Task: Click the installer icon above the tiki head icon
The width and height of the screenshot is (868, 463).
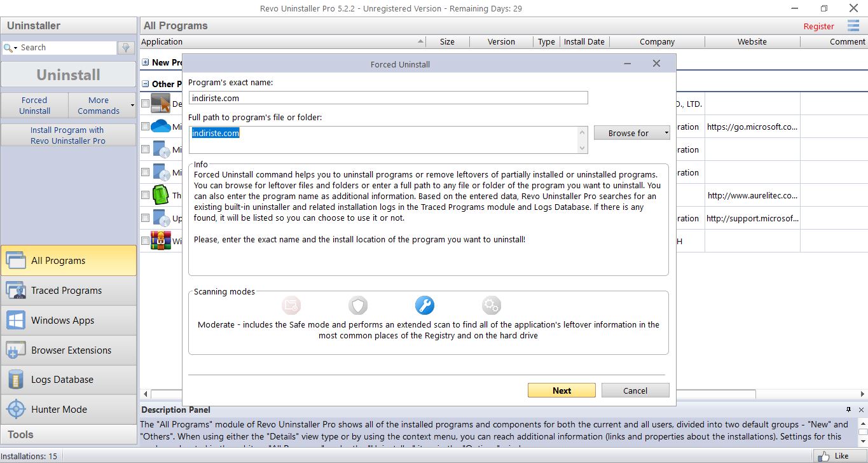Action: 161,172
